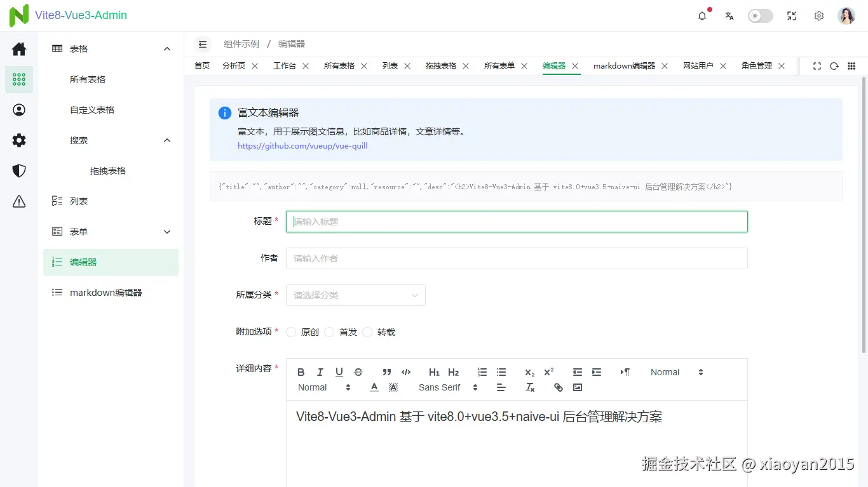Switch to the 网站用户 tab
This screenshot has height=487, width=868.
click(x=698, y=66)
